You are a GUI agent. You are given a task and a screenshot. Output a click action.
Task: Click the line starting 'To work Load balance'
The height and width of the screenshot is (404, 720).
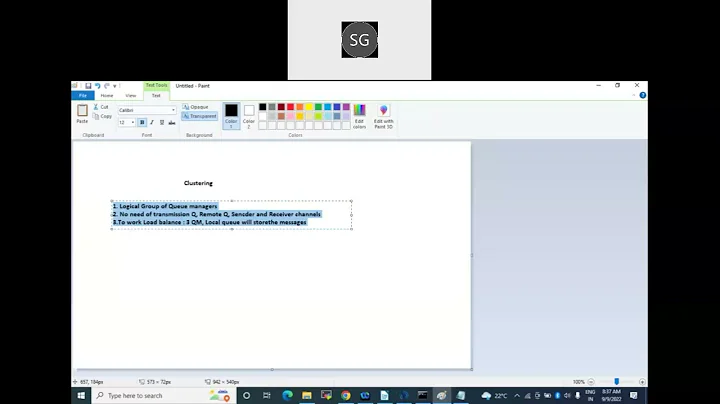click(212, 222)
